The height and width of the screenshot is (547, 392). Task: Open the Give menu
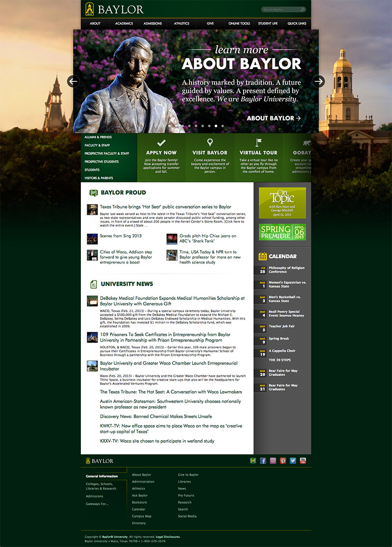click(x=210, y=24)
